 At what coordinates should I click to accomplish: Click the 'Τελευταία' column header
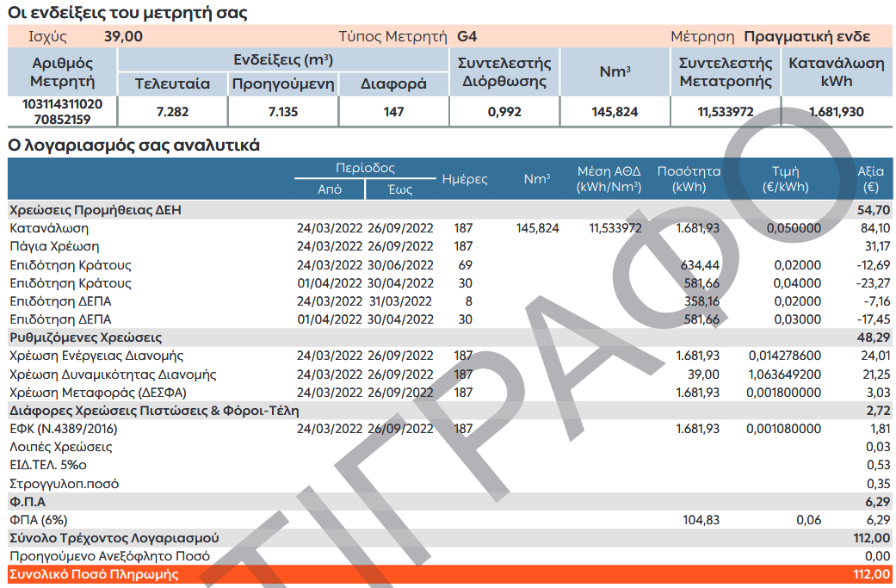click(172, 84)
